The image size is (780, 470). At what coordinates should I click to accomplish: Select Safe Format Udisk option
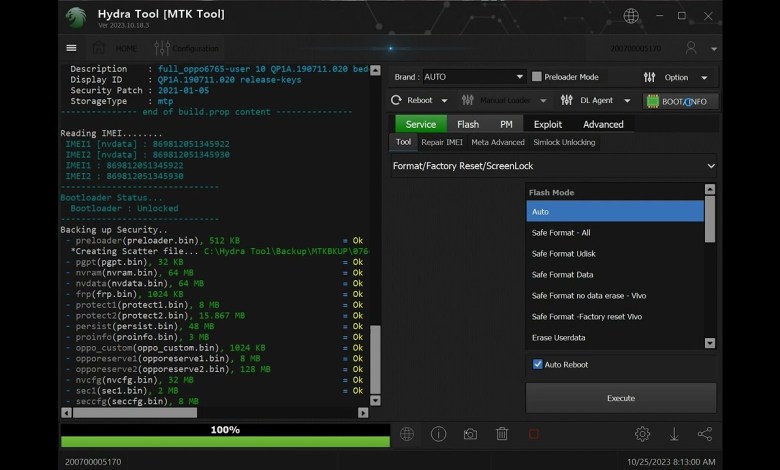(x=615, y=253)
